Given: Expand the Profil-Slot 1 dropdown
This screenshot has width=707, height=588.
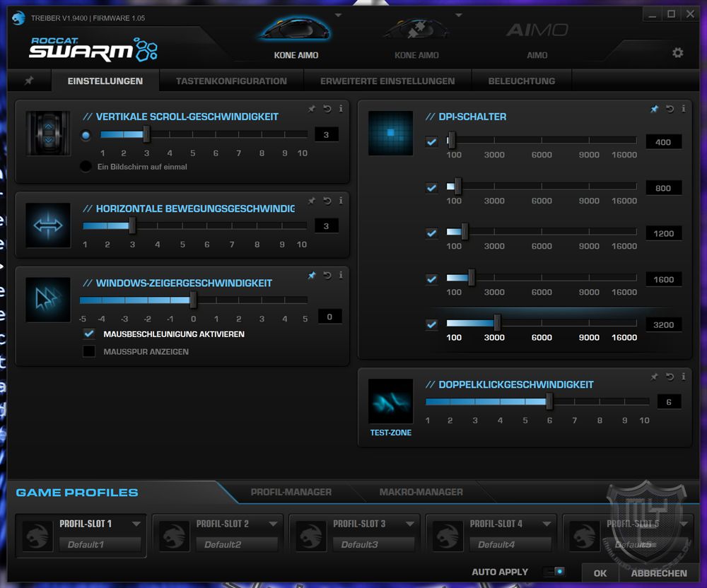Looking at the screenshot, I should pos(136,524).
